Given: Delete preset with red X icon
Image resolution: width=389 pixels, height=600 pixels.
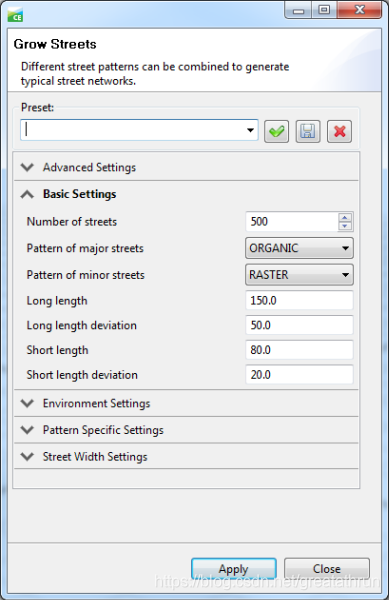Looking at the screenshot, I should [339, 131].
